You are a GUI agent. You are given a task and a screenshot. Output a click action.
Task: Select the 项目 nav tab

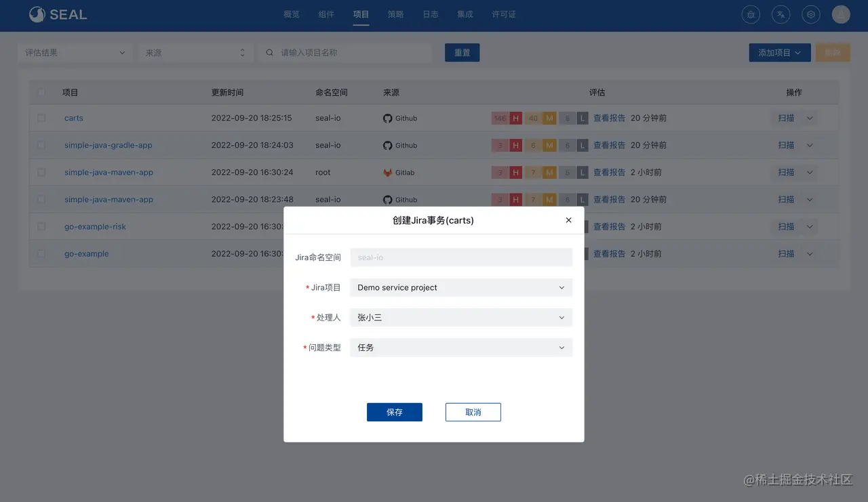(361, 14)
